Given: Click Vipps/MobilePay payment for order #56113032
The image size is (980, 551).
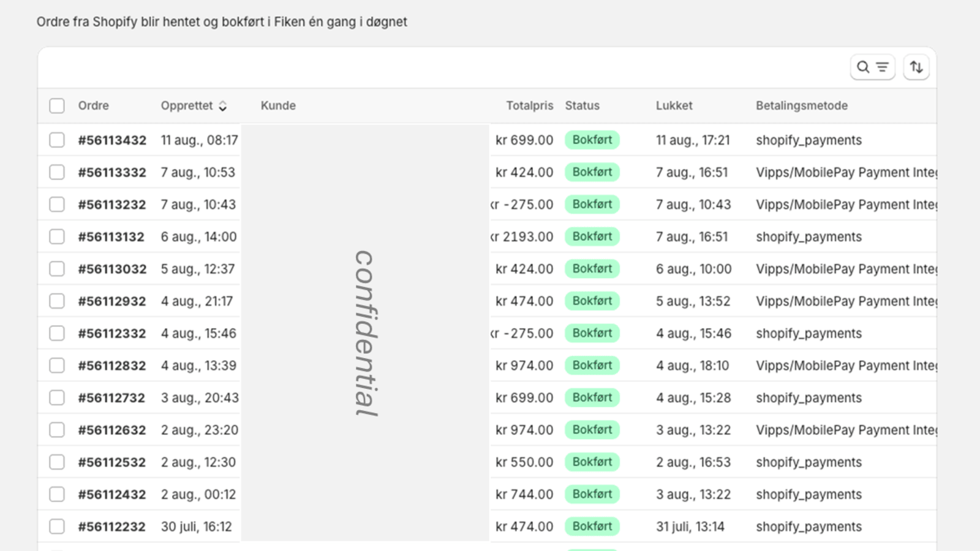Looking at the screenshot, I should click(845, 269).
